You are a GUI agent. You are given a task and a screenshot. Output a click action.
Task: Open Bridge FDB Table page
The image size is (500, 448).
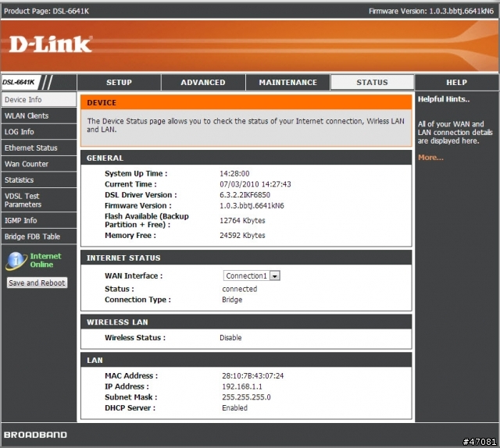38,236
